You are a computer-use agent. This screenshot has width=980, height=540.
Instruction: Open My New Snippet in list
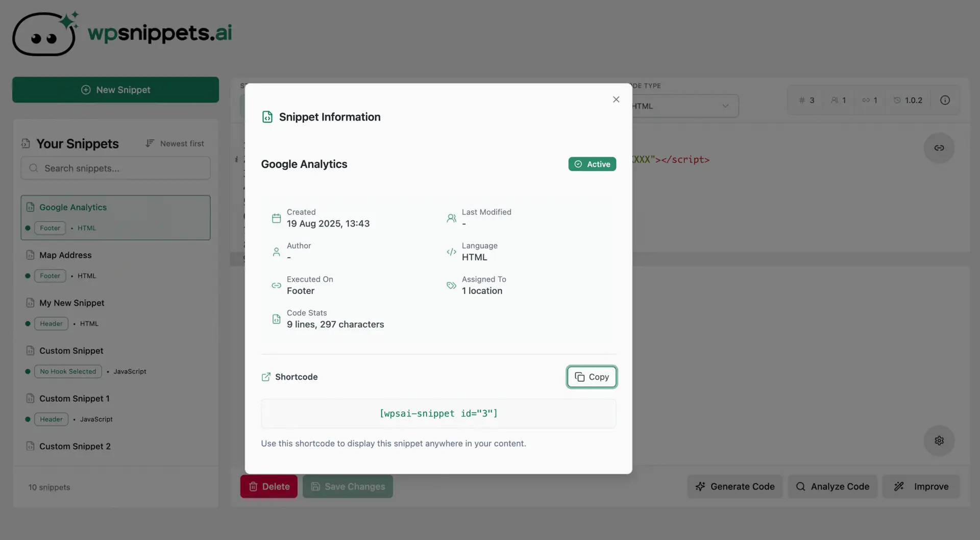pyautogui.click(x=115, y=313)
